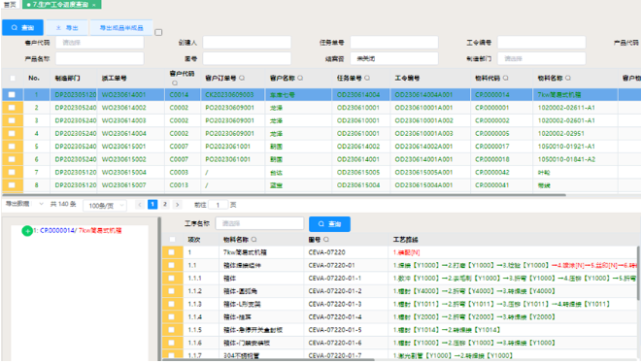Image resolution: width=642 pixels, height=364 pixels.
Task: Click the lower 查询 button next to 工序名称
Action: (329, 223)
